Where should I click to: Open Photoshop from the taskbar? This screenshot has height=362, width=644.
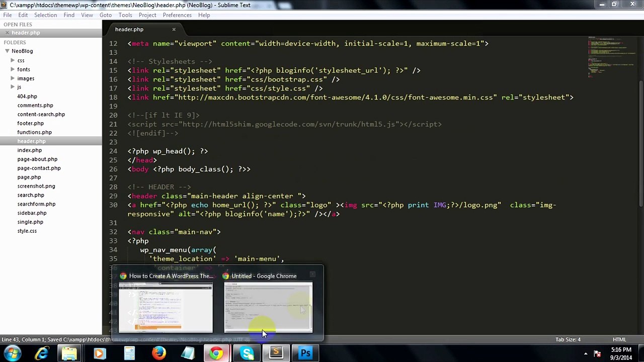(x=305, y=353)
